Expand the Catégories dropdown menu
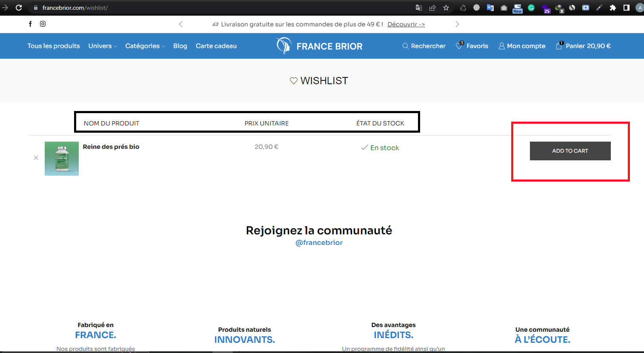This screenshot has width=644, height=353. coord(145,46)
